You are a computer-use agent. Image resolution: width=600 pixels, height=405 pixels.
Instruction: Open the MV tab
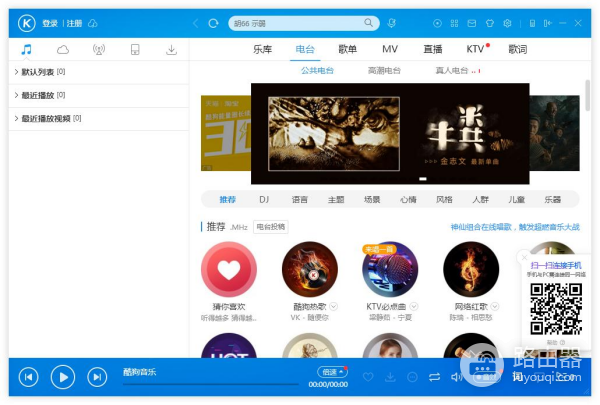click(x=390, y=49)
